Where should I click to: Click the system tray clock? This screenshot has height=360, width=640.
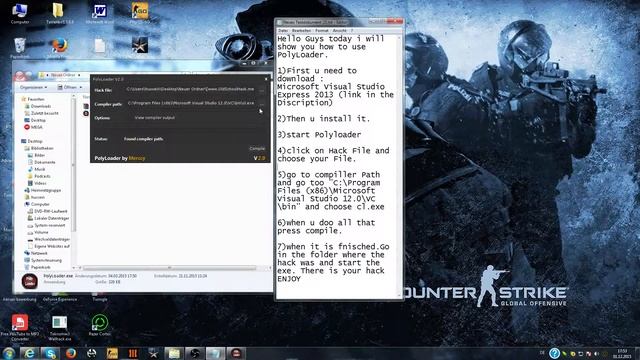[622, 353]
